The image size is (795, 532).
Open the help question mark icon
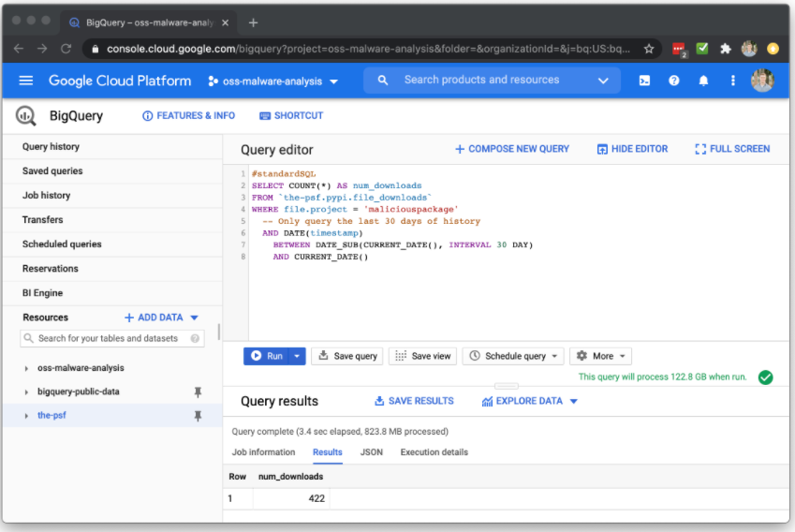coord(673,81)
